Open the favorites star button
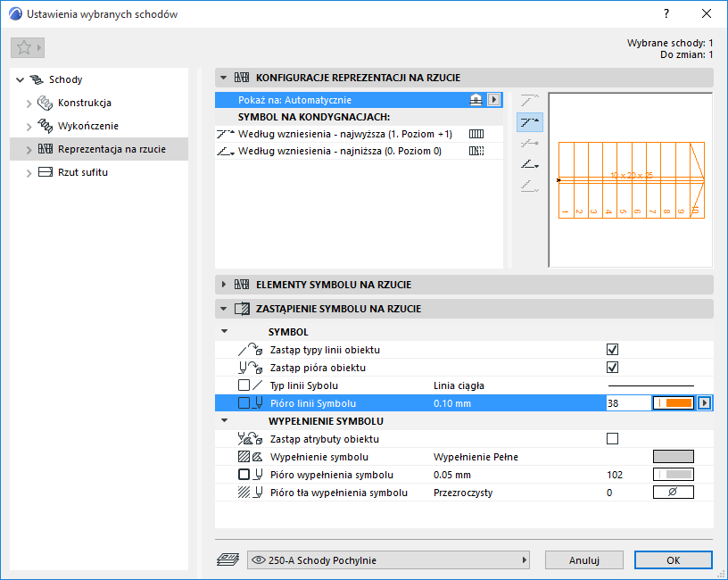The image size is (728, 580). 28,47
